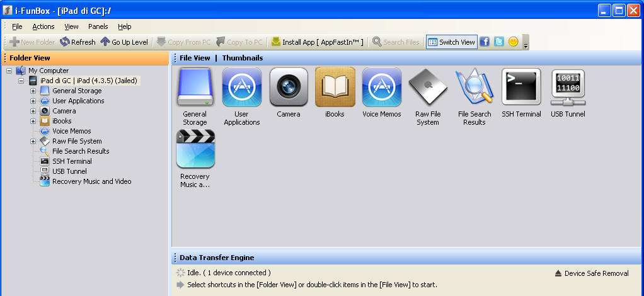Select iPad di GC device row

(x=89, y=81)
